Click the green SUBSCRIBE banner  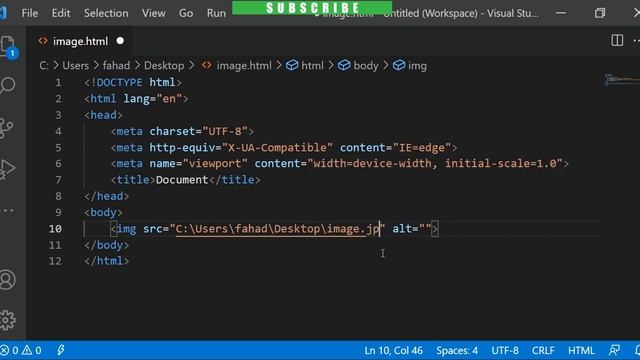[x=312, y=7]
